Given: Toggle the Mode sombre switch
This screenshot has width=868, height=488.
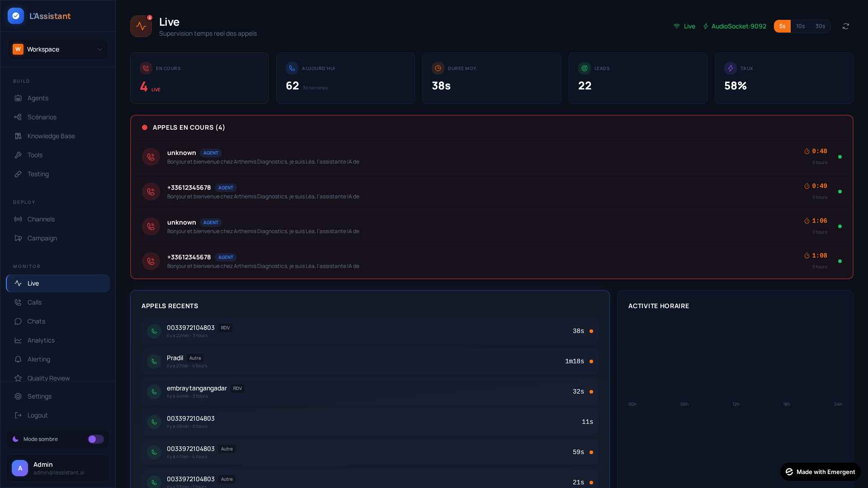Looking at the screenshot, I should click(95, 439).
